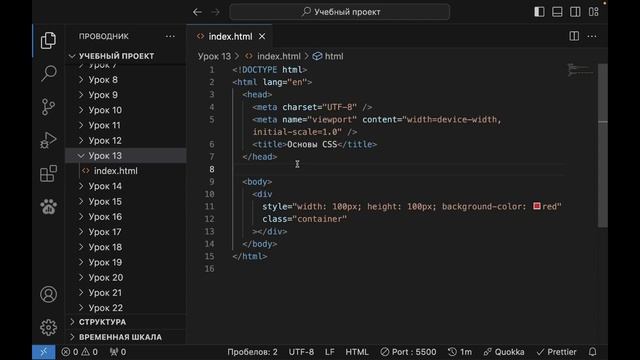The height and width of the screenshot is (360, 640).
Task: Change language mode from HTML
Action: coord(357,352)
